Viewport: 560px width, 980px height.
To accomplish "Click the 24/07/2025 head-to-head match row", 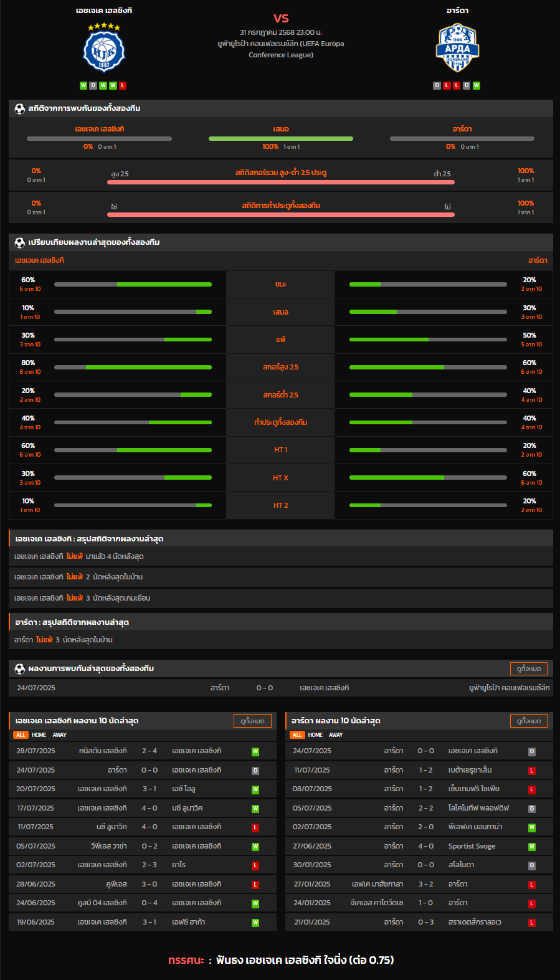I will point(281,688).
